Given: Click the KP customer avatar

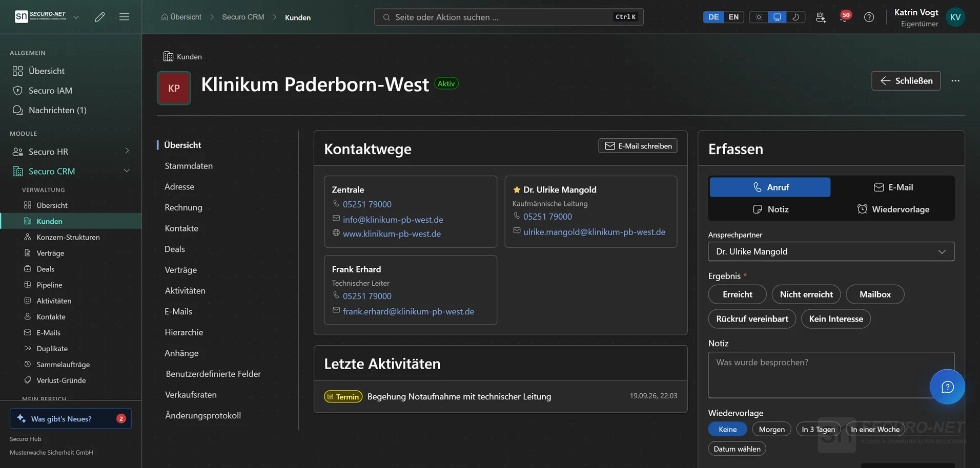Looking at the screenshot, I should 174,88.
